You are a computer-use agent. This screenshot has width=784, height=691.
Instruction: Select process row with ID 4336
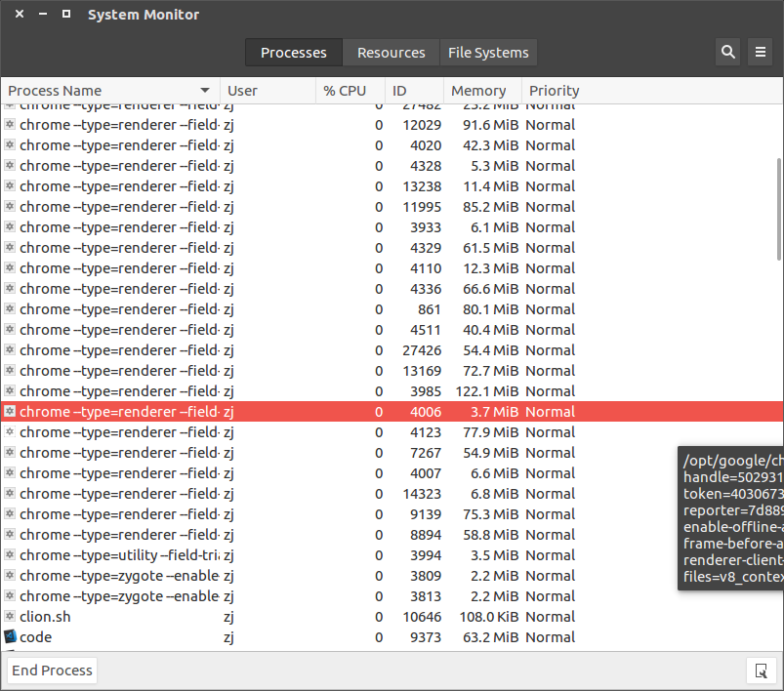(392, 289)
